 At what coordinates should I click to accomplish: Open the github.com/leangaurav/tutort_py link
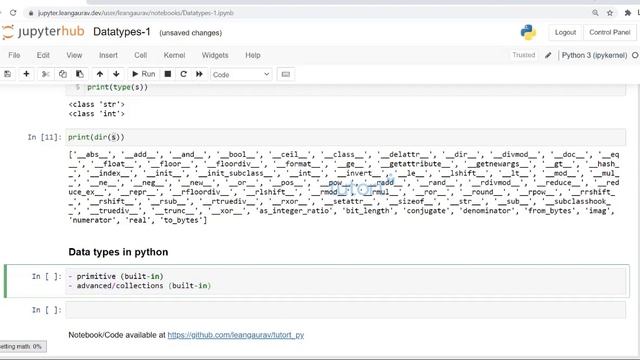click(236, 335)
